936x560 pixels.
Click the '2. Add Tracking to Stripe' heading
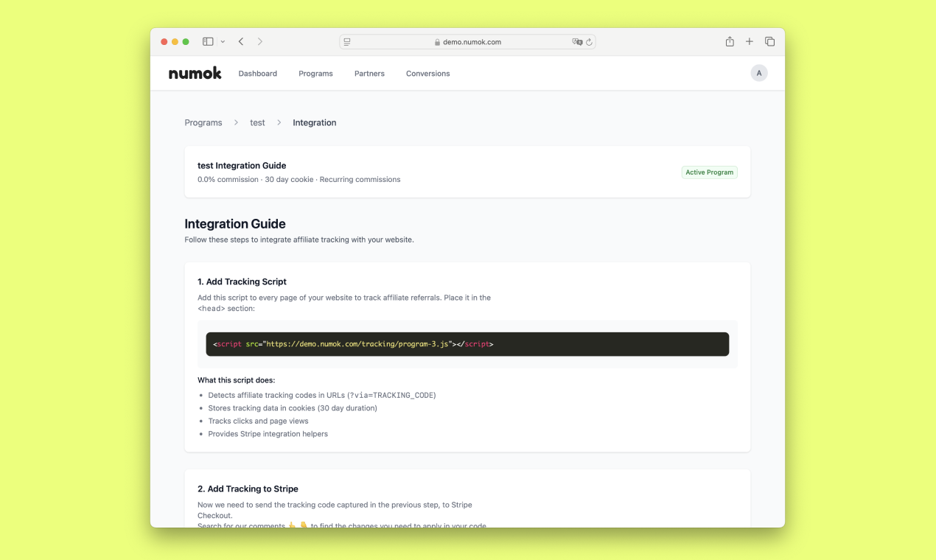click(248, 489)
